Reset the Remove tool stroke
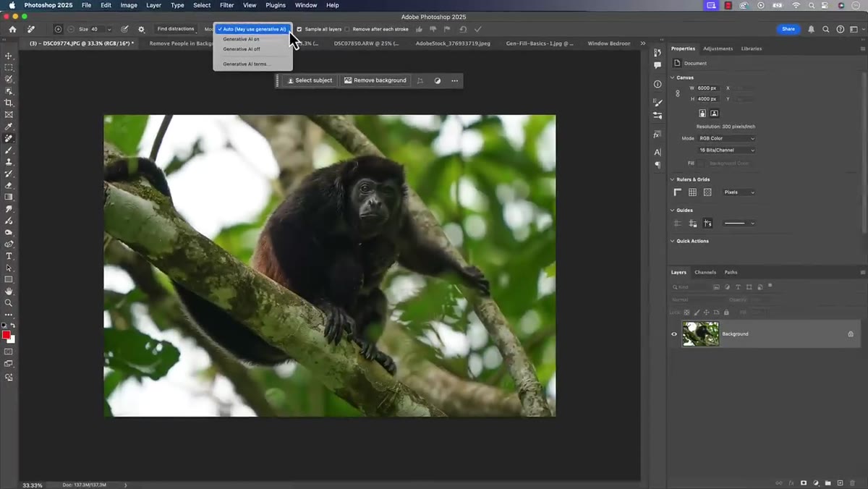Screen dimensions: 868x489 click(463, 29)
